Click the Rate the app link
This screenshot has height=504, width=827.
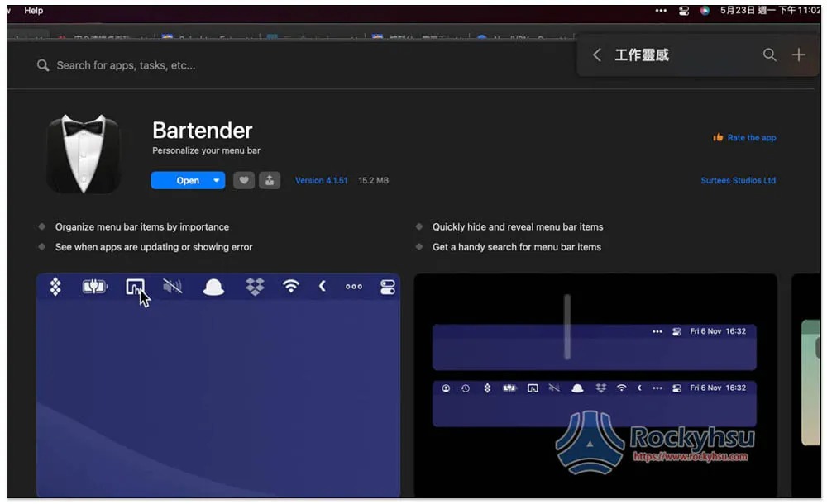752,138
